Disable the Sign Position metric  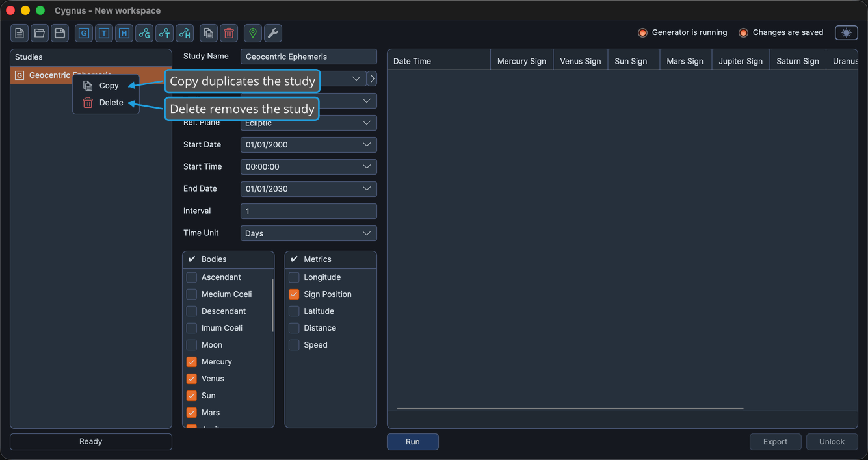[294, 294]
